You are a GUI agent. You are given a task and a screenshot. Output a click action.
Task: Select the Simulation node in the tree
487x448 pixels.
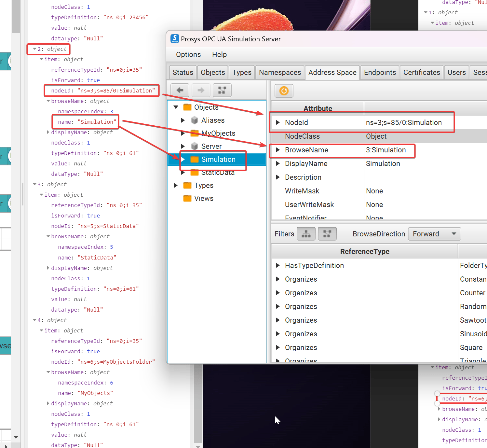click(x=219, y=159)
